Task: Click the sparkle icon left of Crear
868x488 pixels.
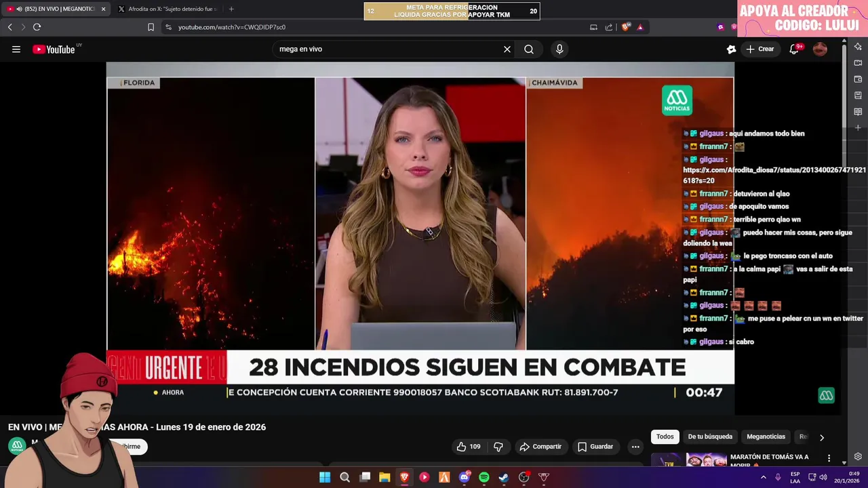Action: tap(731, 49)
